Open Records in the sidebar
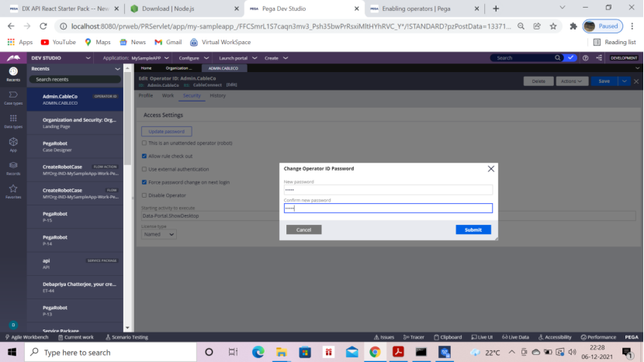The image size is (644, 362). point(13,168)
